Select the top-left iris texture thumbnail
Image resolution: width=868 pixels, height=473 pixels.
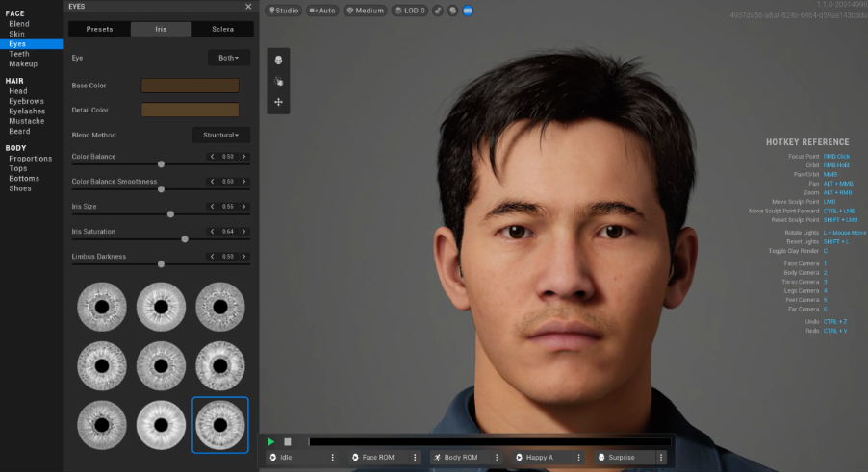[x=101, y=306]
